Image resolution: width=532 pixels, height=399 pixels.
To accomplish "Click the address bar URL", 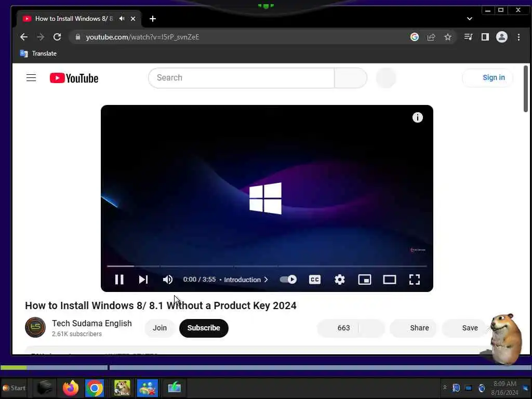I will 142,37.
